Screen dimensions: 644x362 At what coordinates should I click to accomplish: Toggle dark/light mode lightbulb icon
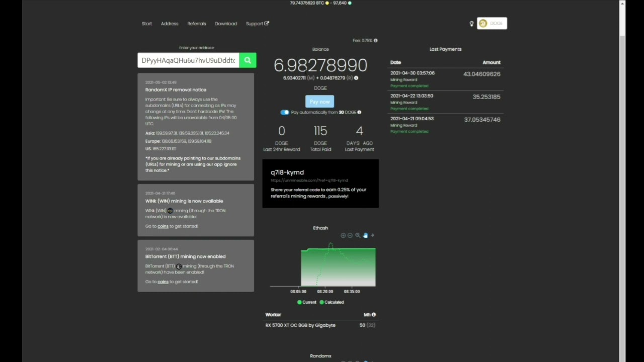471,24
